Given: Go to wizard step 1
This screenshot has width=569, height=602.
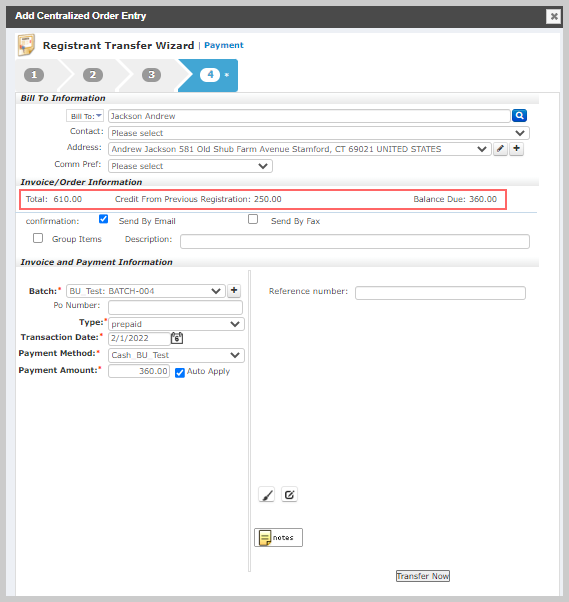Looking at the screenshot, I should pyautogui.click(x=34, y=75).
